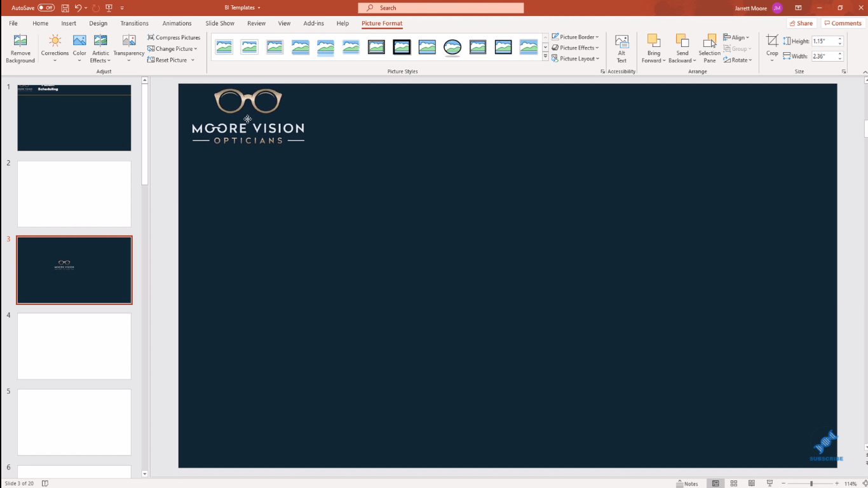Click the Help tab
Image resolution: width=868 pixels, height=488 pixels.
pyautogui.click(x=342, y=24)
